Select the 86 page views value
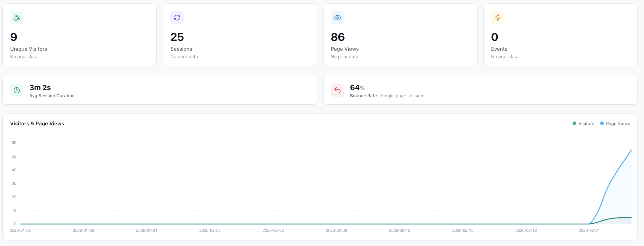This screenshot has height=246, width=644. pyautogui.click(x=338, y=37)
